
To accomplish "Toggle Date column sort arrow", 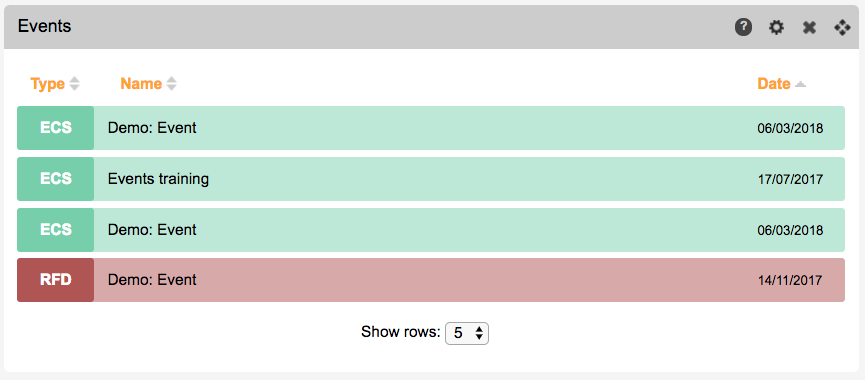I will pyautogui.click(x=800, y=84).
